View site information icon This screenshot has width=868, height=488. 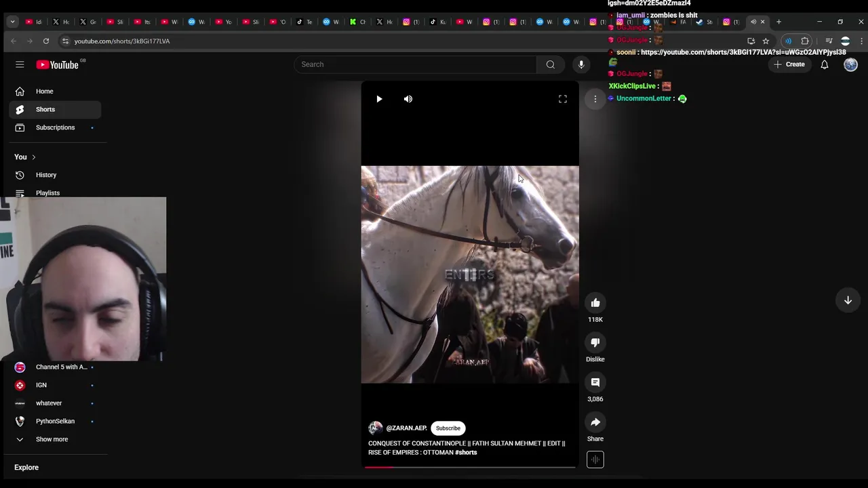point(65,41)
